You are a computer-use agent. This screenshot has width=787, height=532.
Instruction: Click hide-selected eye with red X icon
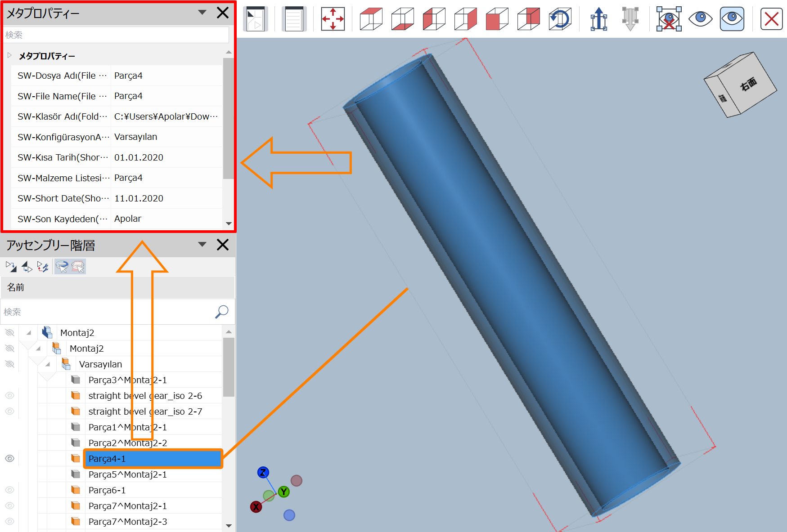click(x=669, y=19)
